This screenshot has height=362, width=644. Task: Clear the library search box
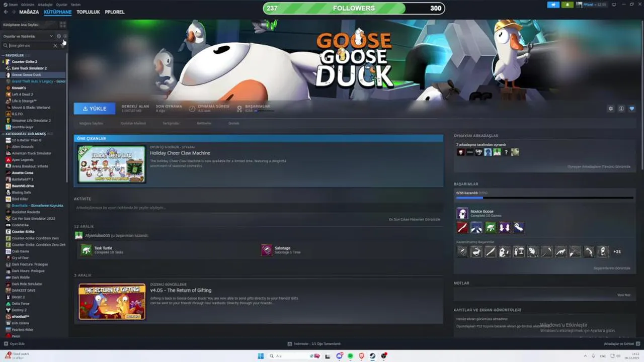(x=55, y=46)
